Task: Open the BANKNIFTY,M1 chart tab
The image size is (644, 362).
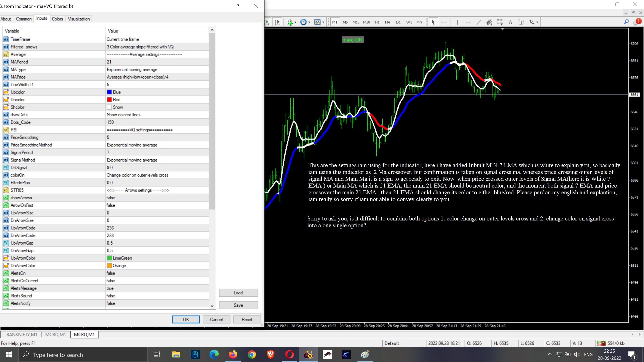Action: tap(22, 334)
